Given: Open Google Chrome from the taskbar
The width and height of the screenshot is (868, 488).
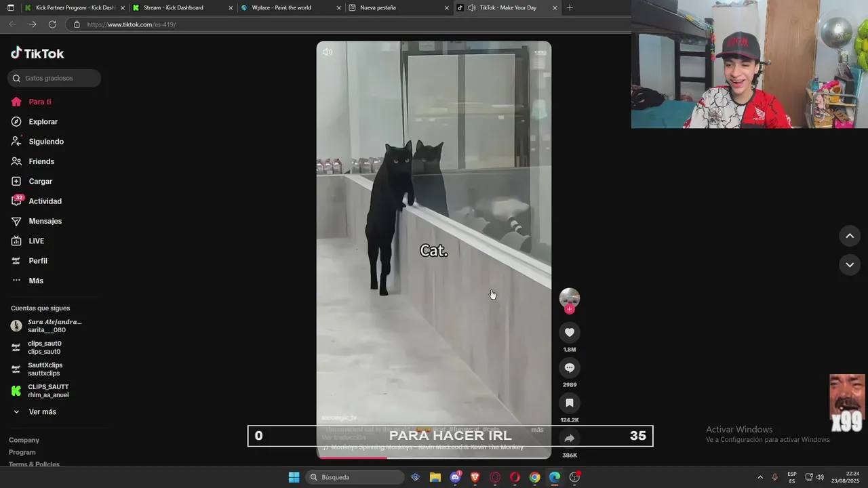Looking at the screenshot, I should [535, 477].
